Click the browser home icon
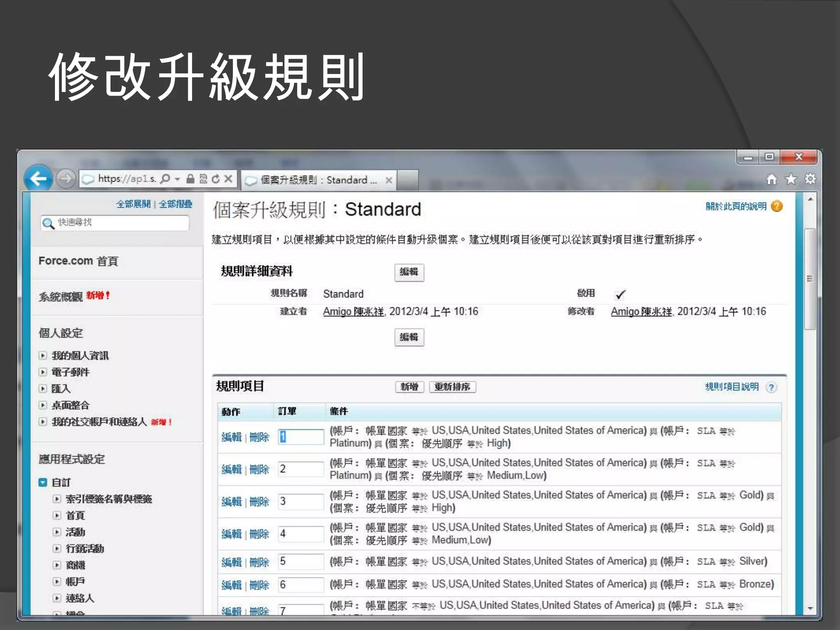This screenshot has height=630, width=840. tap(772, 179)
